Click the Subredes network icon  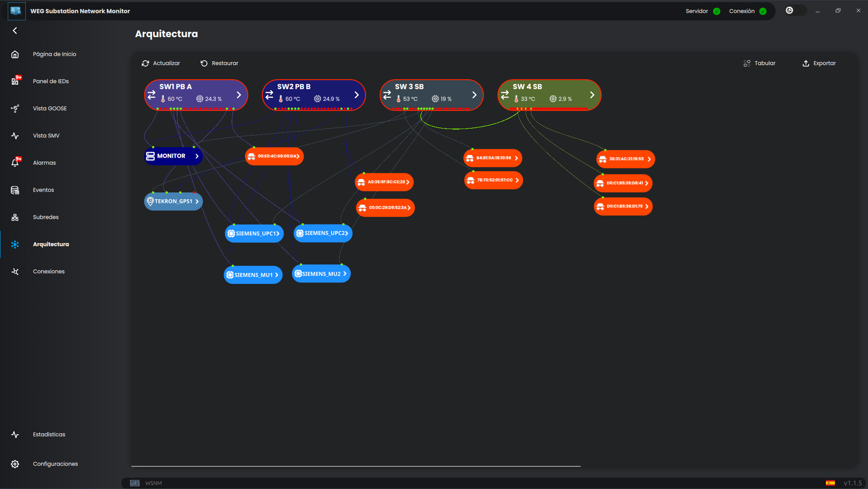[x=15, y=217]
